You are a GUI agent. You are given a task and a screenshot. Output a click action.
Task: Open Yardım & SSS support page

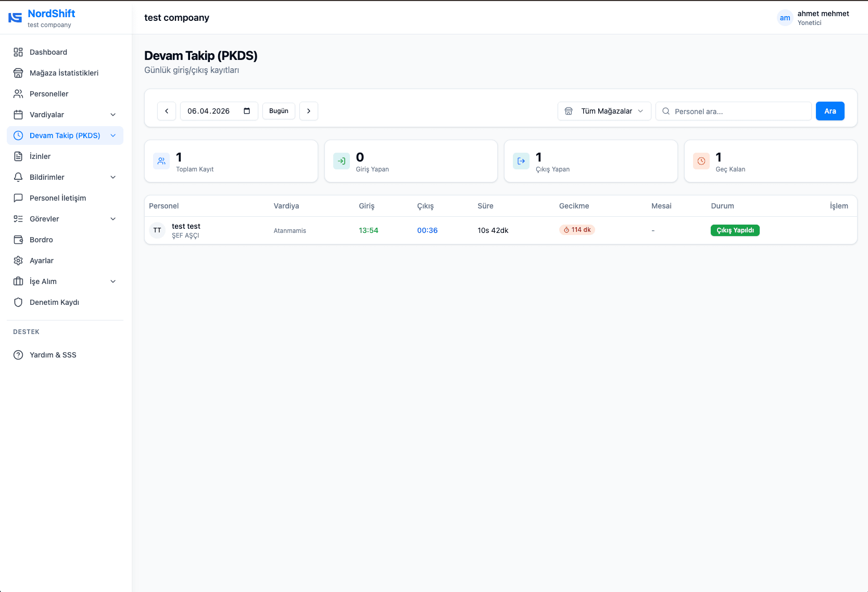53,355
